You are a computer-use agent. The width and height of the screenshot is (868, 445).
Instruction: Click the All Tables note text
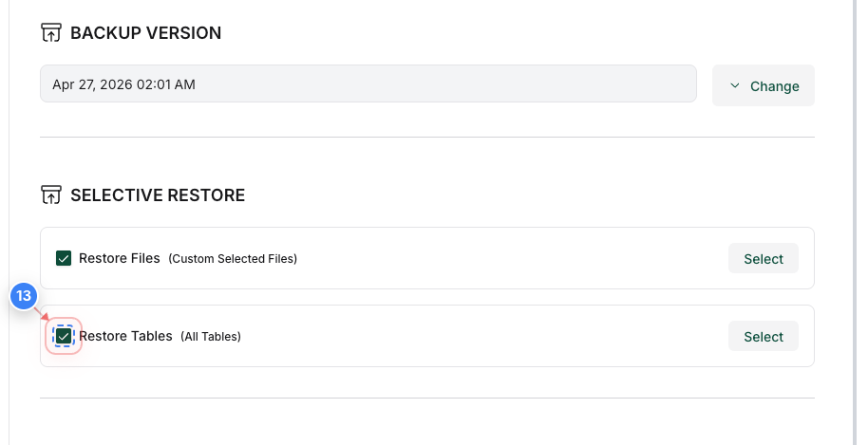[x=211, y=337]
